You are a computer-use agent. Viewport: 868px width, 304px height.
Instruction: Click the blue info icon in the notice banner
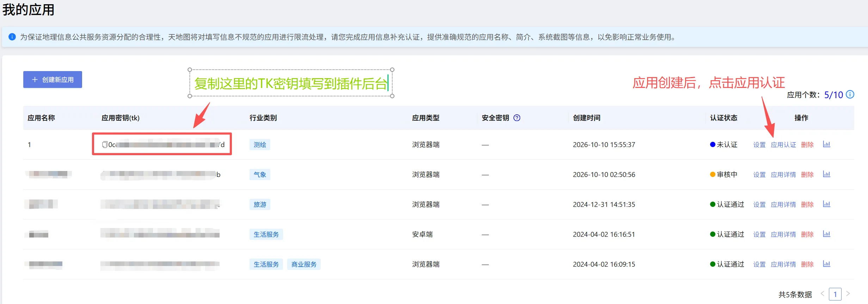tap(12, 37)
